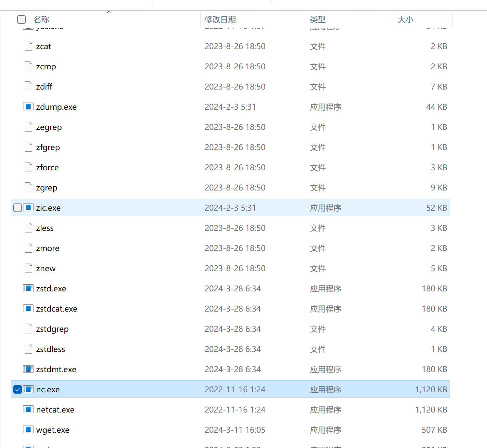Select the file name zcat
The width and height of the screenshot is (487, 448).
point(44,46)
